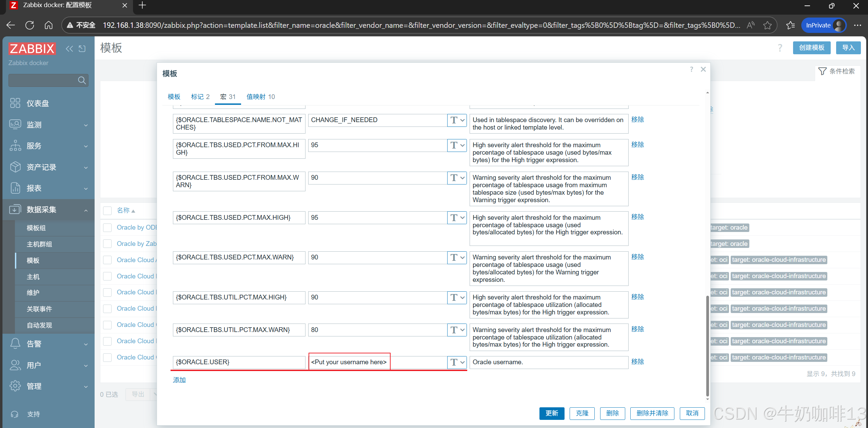Screen dimensions: 868x428
Task: Open type dropdown for {$ORACLE.TBS.UTIL.PCT.MAX.HIGH}
Action: click(x=457, y=297)
